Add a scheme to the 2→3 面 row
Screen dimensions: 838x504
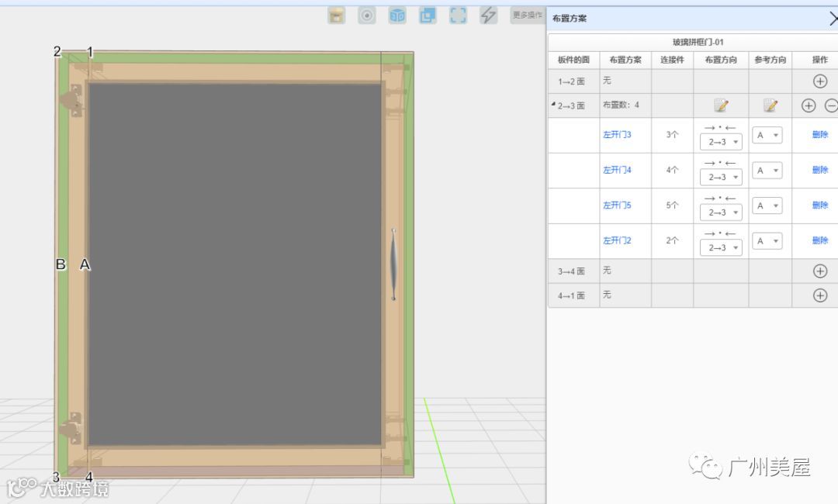[x=808, y=105]
